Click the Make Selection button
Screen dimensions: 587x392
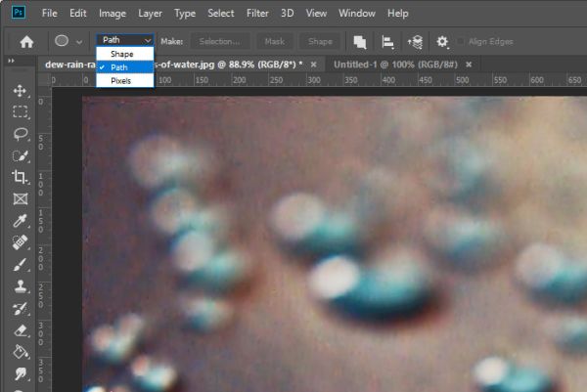tap(220, 41)
